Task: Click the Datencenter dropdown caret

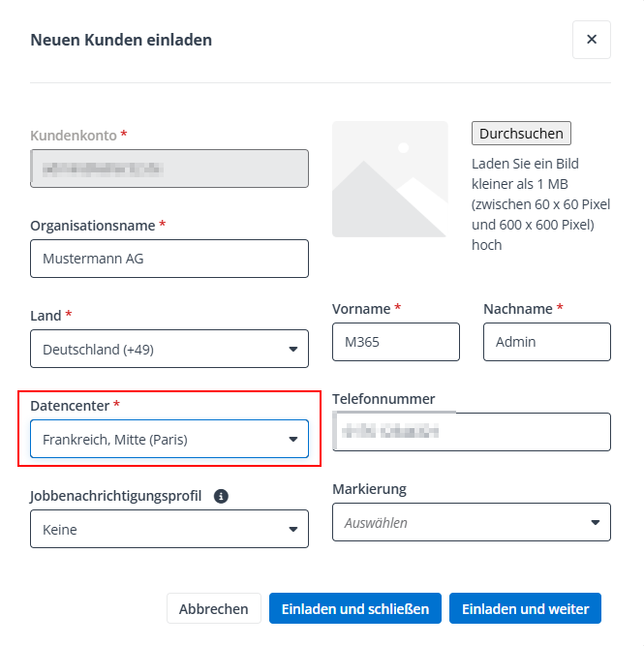Action: [x=293, y=439]
